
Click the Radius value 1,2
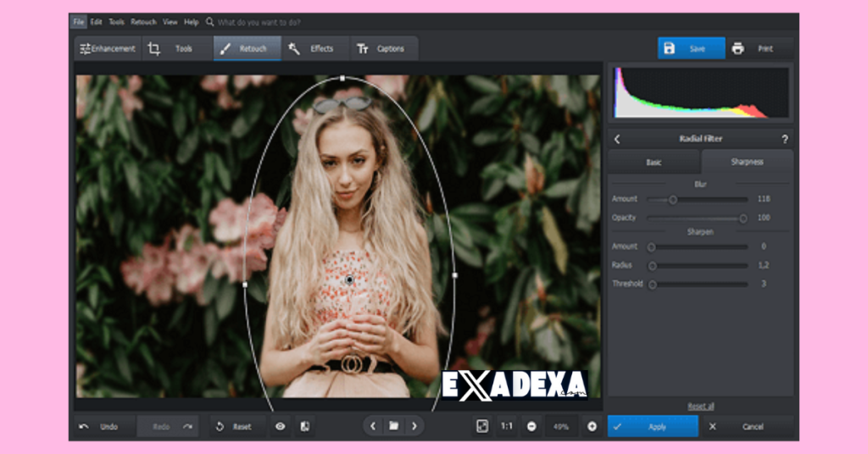point(764,265)
